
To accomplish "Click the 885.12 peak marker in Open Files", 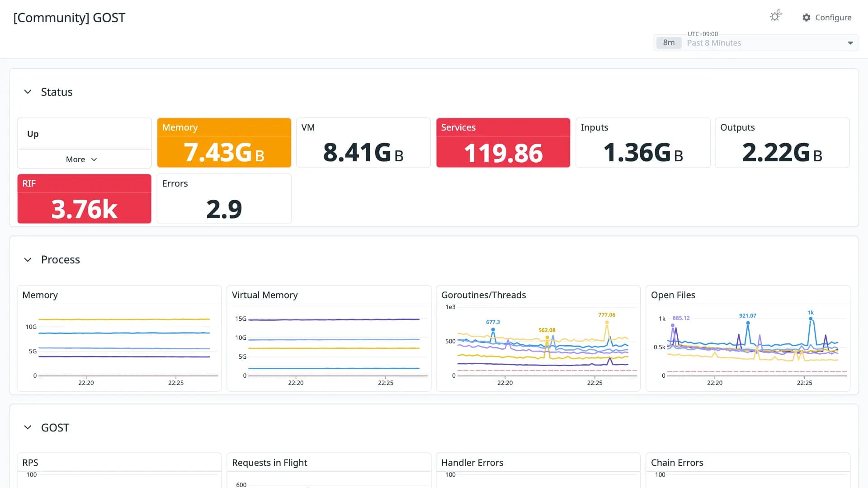I will click(673, 325).
